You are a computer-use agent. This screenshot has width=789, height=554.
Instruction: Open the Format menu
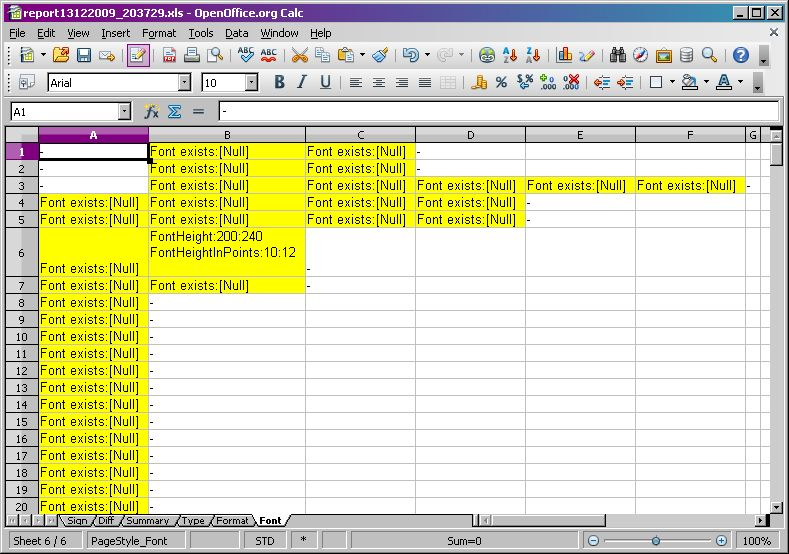click(158, 33)
